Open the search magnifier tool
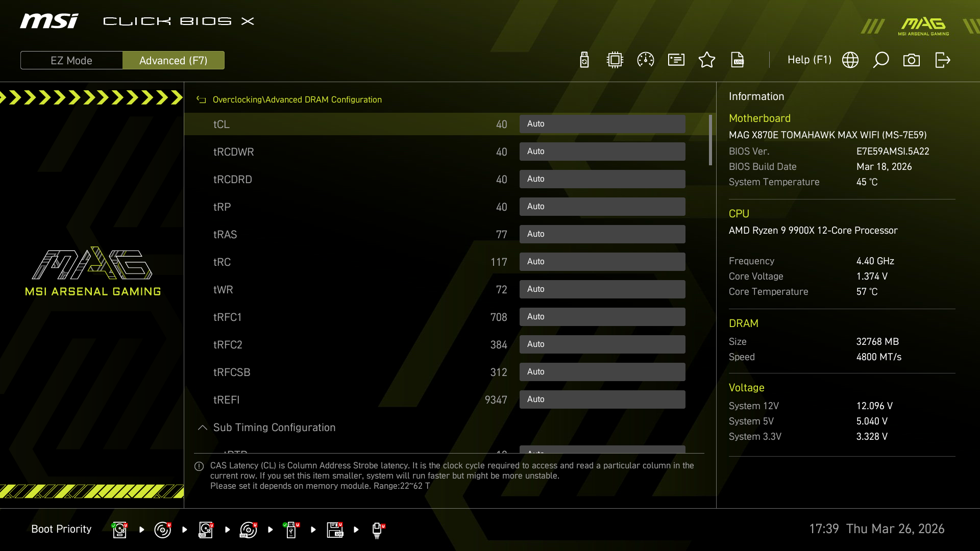Screen dimensions: 980x551 881,60
